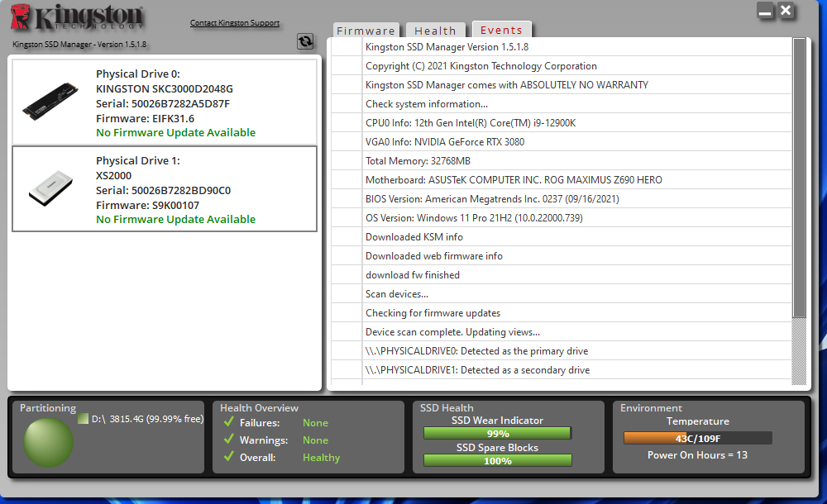Click the Health Overview panel heading
The width and height of the screenshot is (827, 504).
tap(259, 408)
